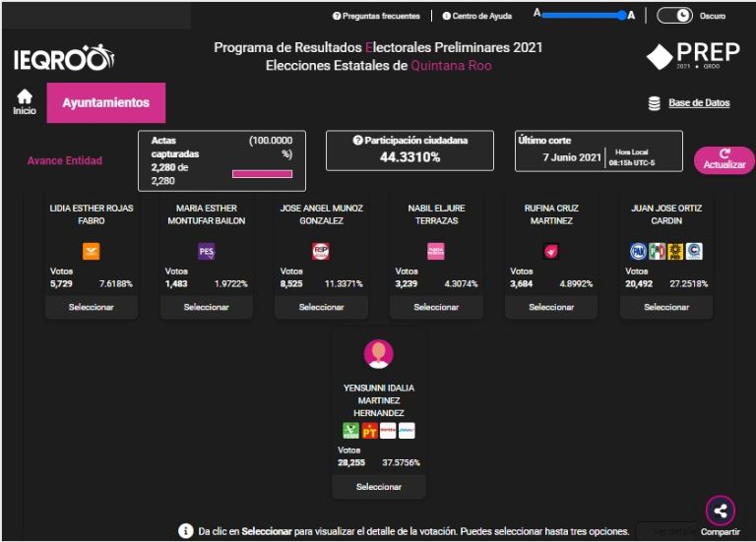Select Rufina Cruz Martinez
Screen dimensions: 756x542
click(x=551, y=307)
